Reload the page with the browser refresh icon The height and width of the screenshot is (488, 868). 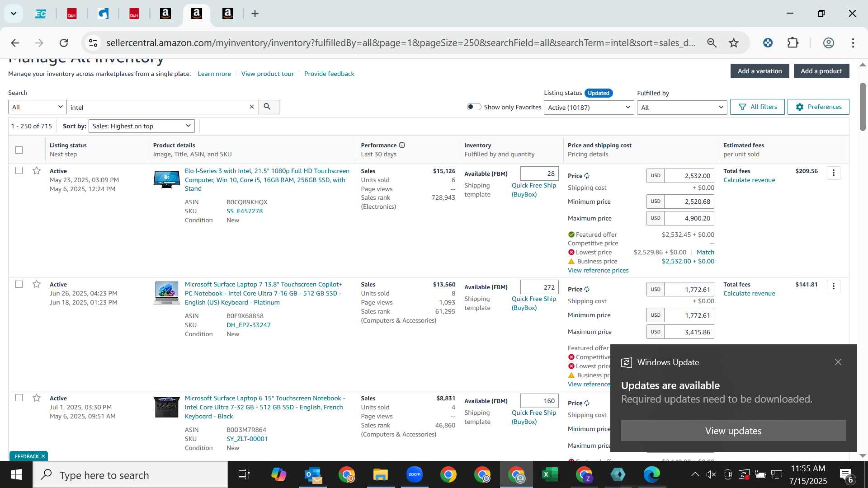pyautogui.click(x=64, y=43)
